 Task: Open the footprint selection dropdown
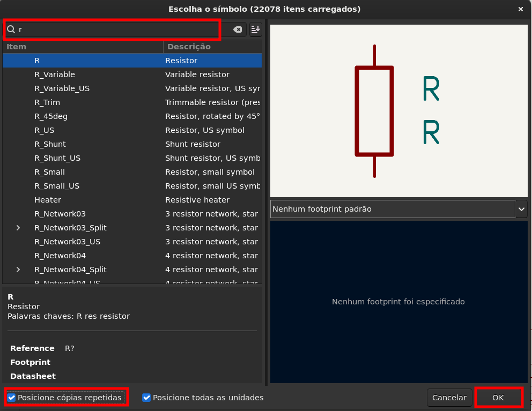click(521, 209)
